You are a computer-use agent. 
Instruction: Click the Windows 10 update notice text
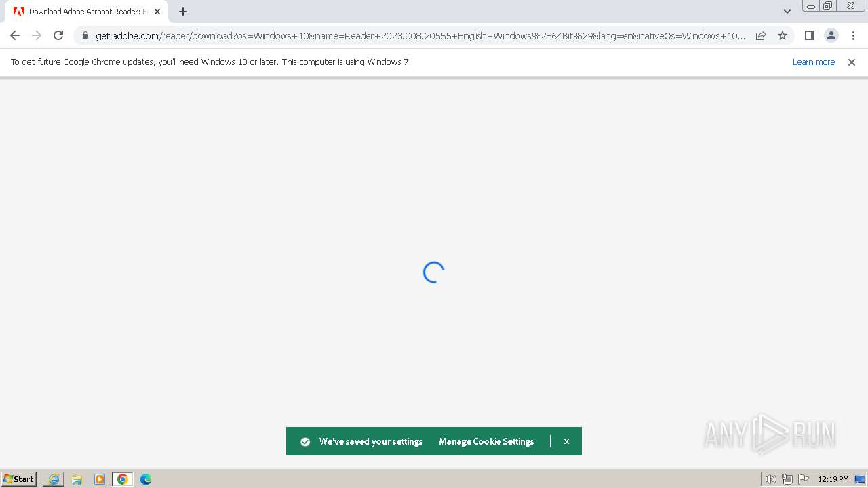pos(211,62)
